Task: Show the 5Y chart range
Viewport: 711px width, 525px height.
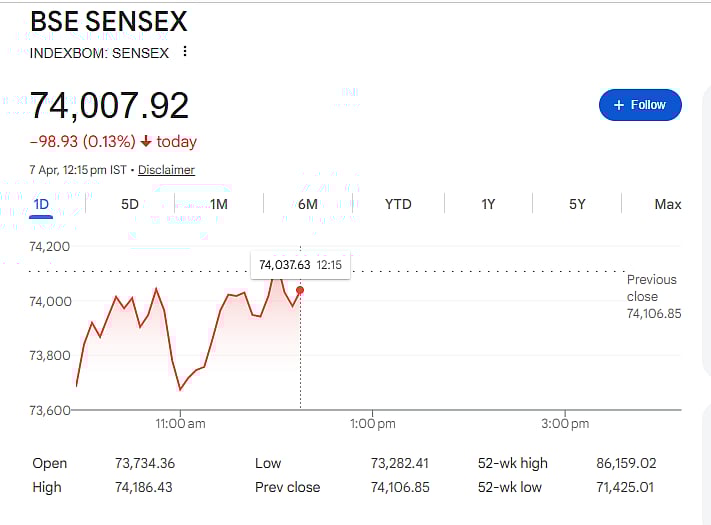Action: pyautogui.click(x=577, y=204)
